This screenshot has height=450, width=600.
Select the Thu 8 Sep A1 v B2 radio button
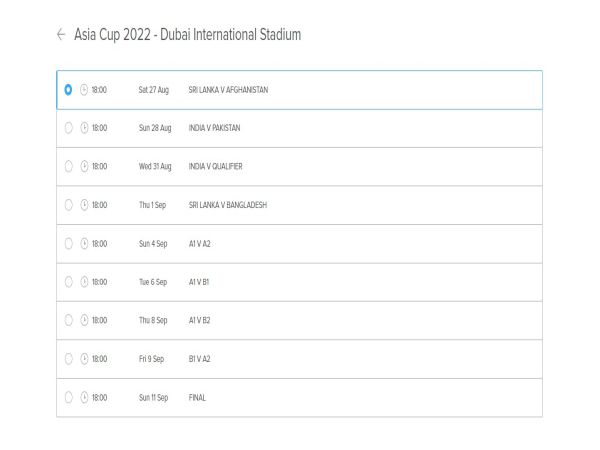[68, 320]
